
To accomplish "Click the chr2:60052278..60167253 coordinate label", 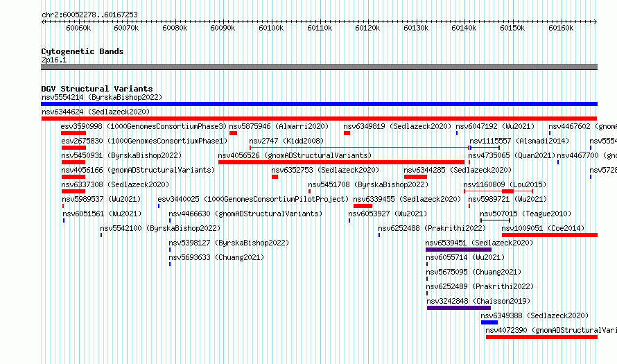I will (x=89, y=15).
